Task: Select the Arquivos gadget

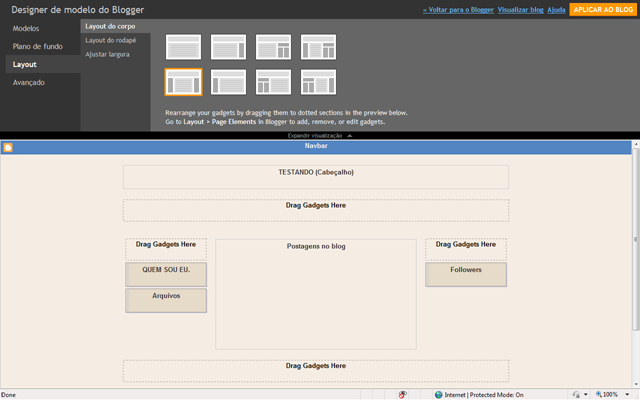Action: [166, 300]
